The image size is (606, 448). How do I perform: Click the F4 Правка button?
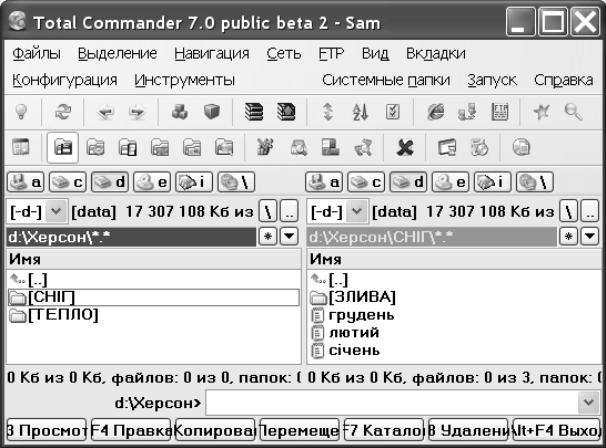point(131,430)
